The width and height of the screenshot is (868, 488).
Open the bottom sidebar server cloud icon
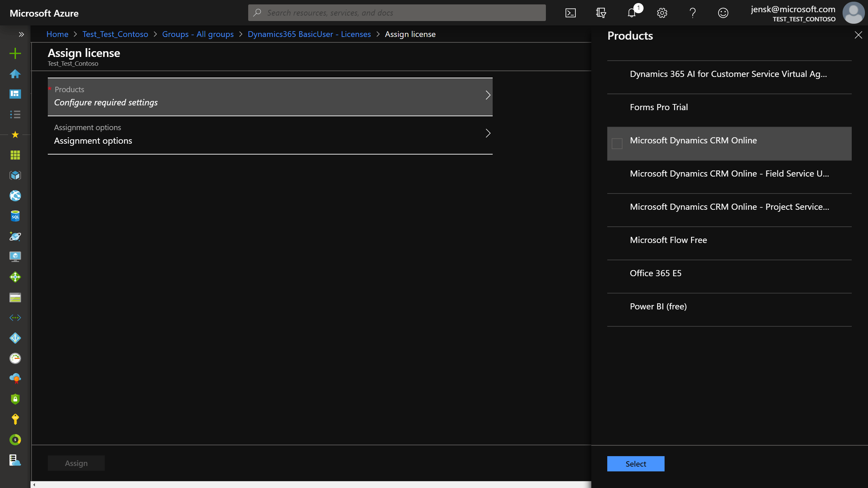click(15, 460)
